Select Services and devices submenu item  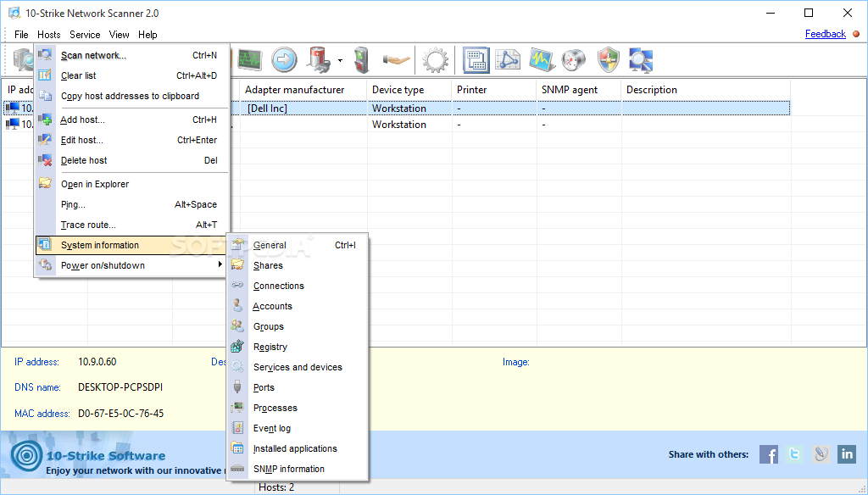[x=298, y=368]
